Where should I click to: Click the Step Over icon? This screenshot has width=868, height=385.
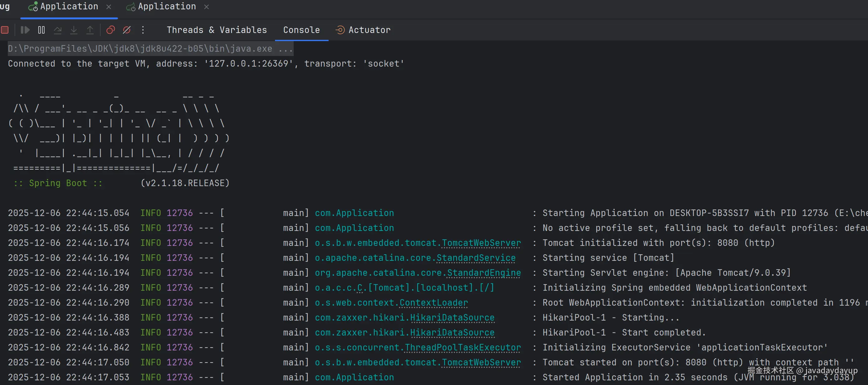click(58, 30)
